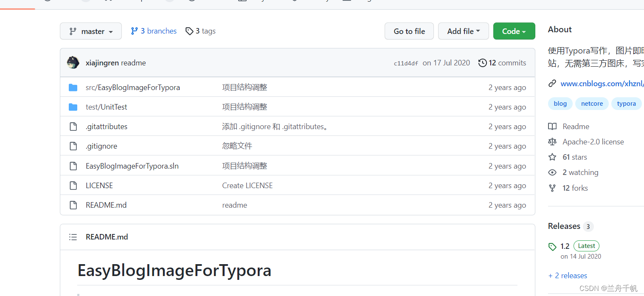Open the Releases section heading

[564, 226]
